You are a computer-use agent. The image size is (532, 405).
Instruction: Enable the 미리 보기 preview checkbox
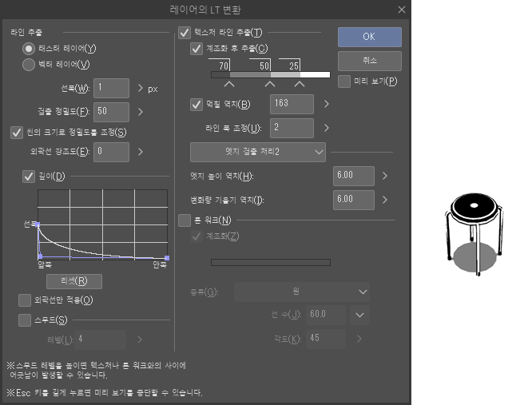tap(344, 81)
